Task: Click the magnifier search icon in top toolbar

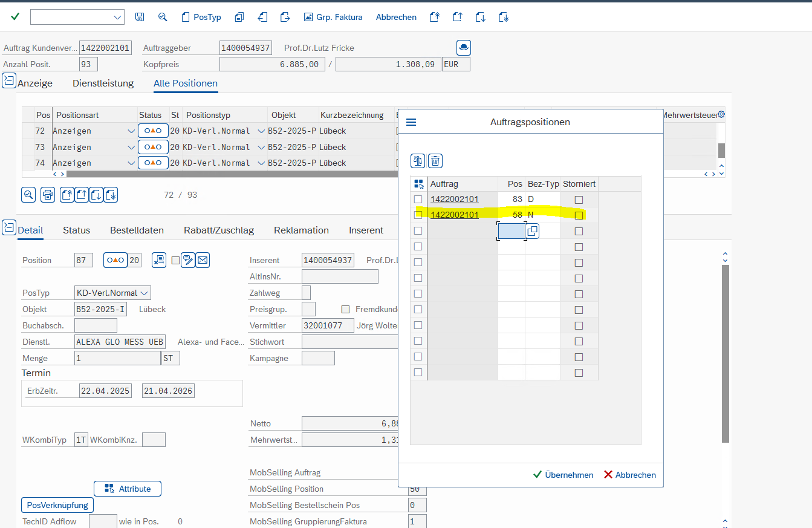Action: tap(163, 17)
